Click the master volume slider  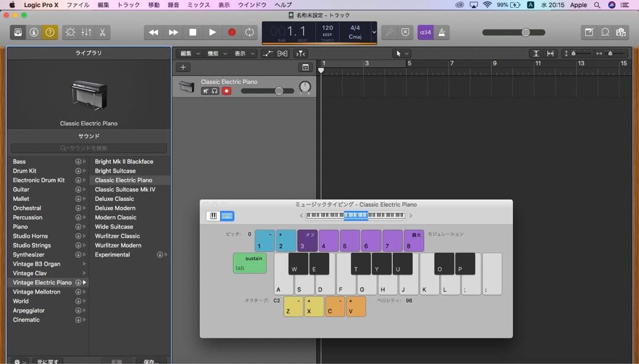525,32
